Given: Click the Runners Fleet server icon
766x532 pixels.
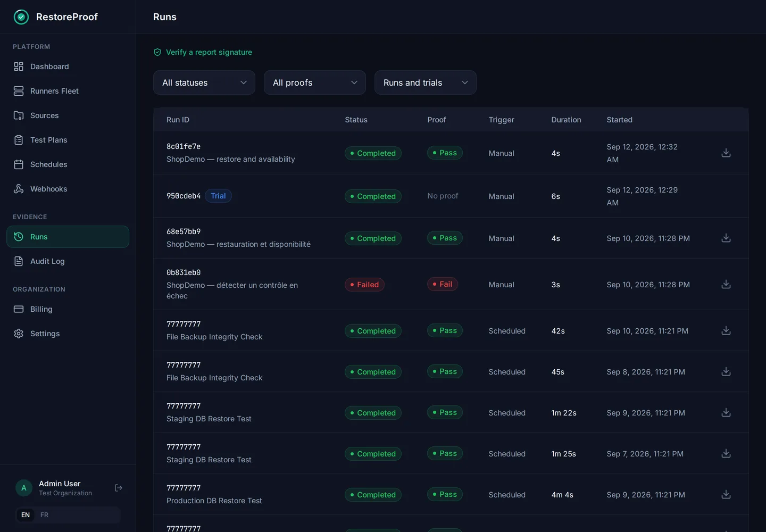Looking at the screenshot, I should (19, 91).
